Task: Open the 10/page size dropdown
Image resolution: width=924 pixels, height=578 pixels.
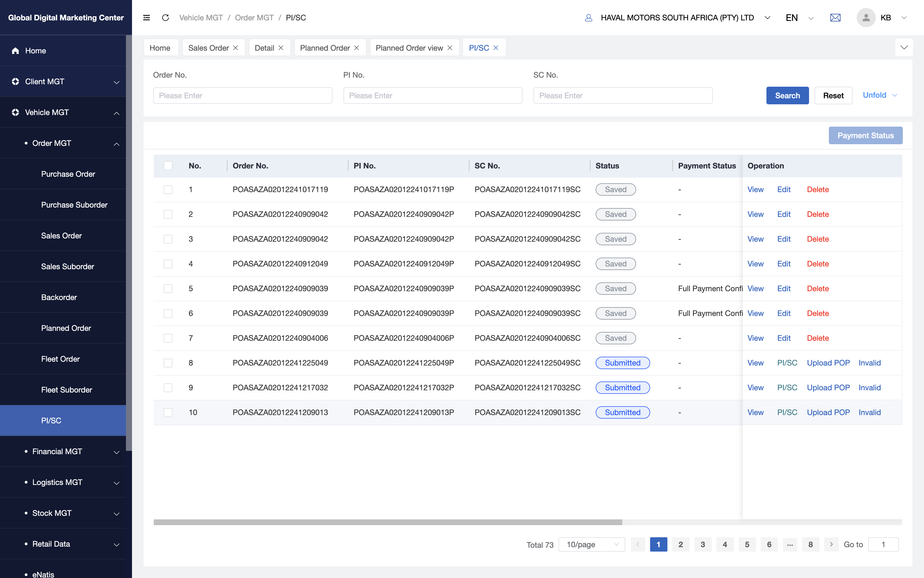Action: 592,544
